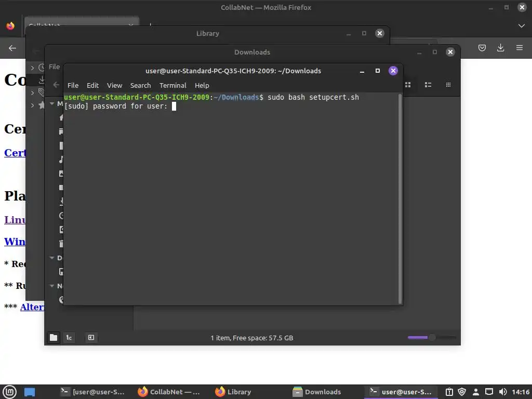Open the Terminal menu in menu bar

coord(172,86)
